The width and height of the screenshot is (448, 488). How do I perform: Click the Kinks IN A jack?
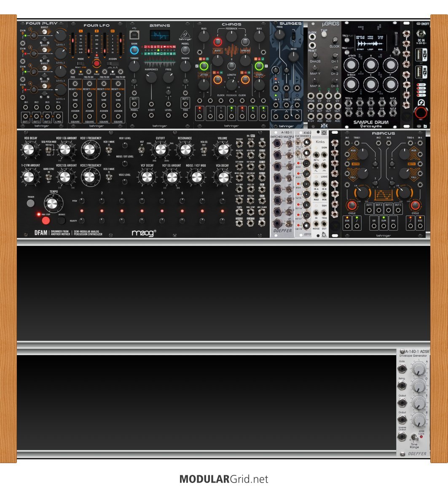point(316,184)
